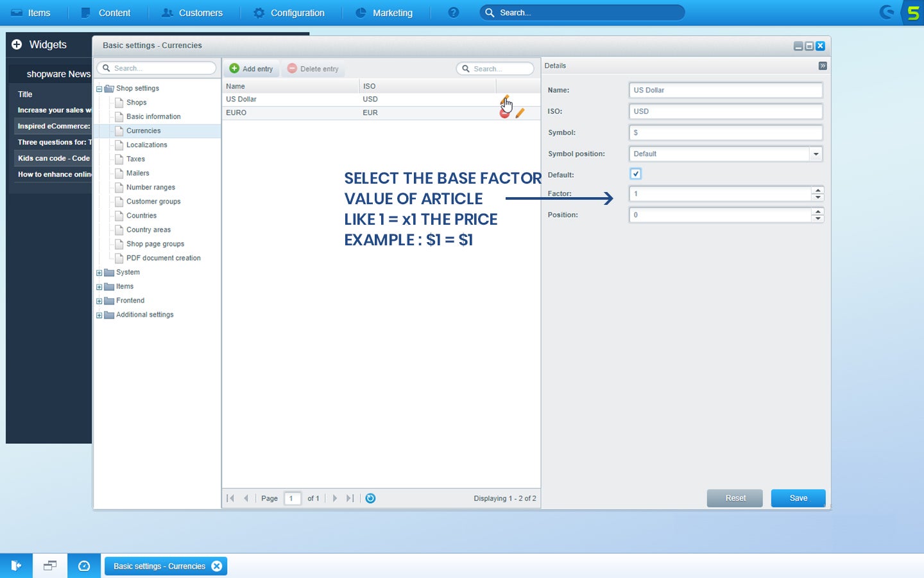Viewport: 924px width, 578px height.
Task: Open the Symbol position dropdown
Action: (816, 154)
